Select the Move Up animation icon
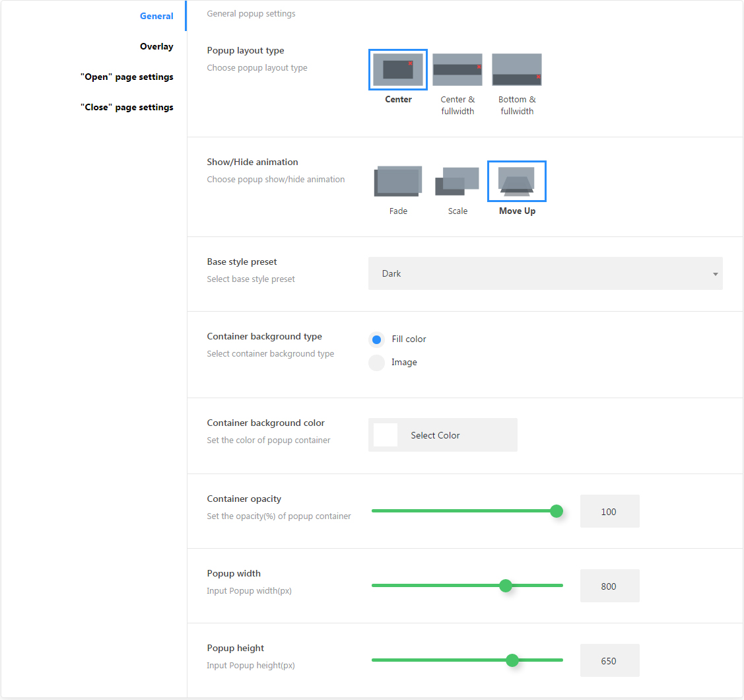 coord(517,181)
